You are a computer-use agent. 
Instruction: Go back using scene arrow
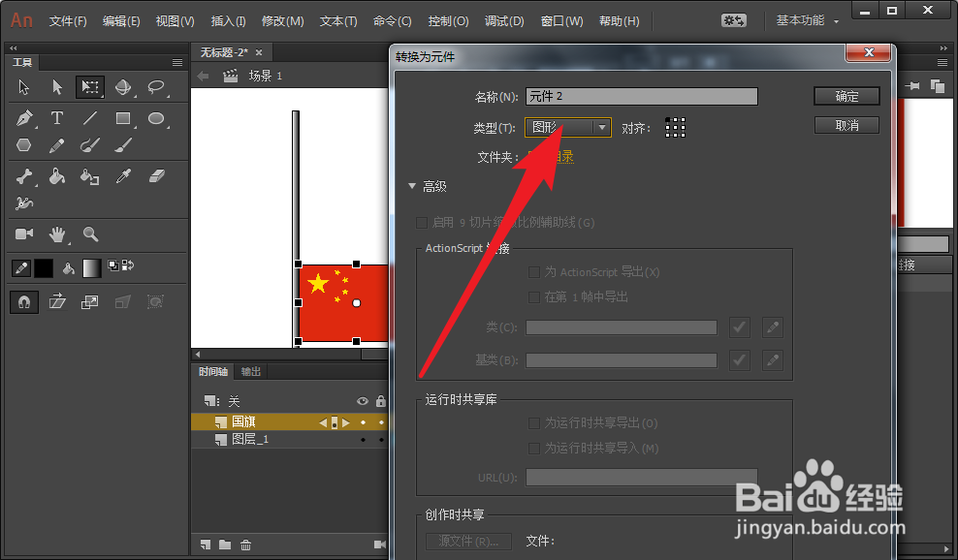pos(203,76)
